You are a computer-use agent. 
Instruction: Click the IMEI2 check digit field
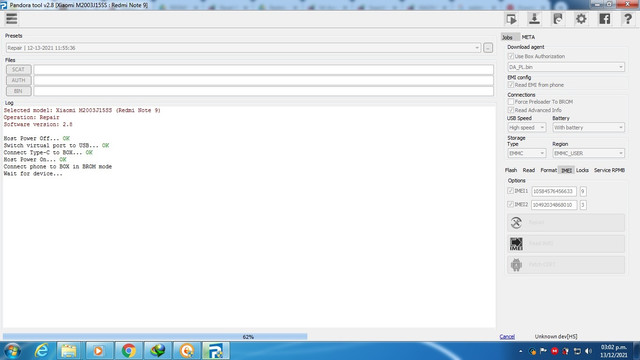pos(583,204)
